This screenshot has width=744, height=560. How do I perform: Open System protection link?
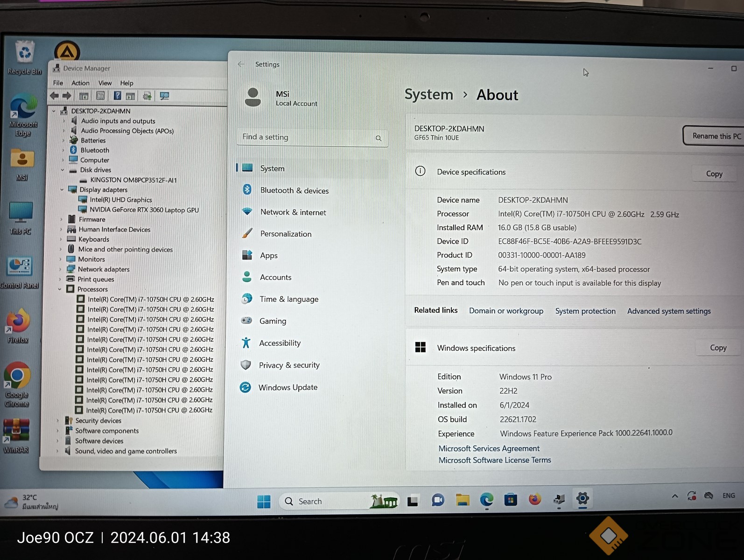pos(585,311)
